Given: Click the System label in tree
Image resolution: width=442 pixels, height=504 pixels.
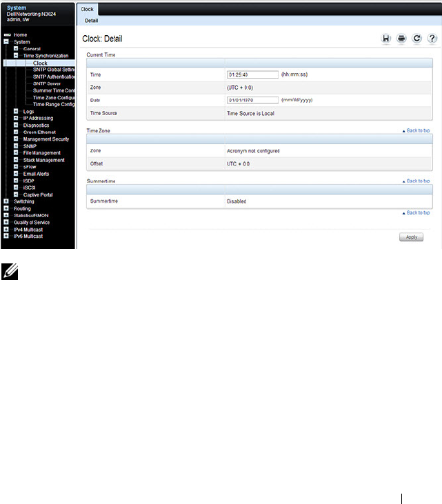Looking at the screenshot, I should coord(22,42).
